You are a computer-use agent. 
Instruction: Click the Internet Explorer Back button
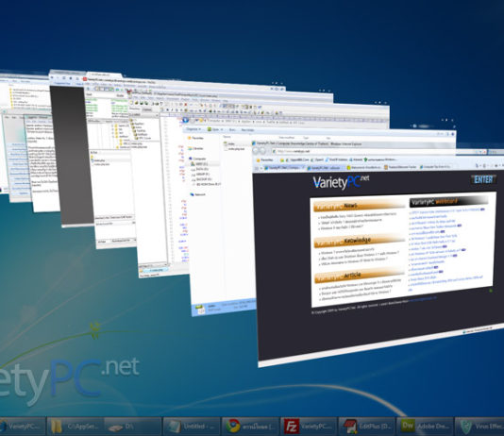(x=256, y=151)
